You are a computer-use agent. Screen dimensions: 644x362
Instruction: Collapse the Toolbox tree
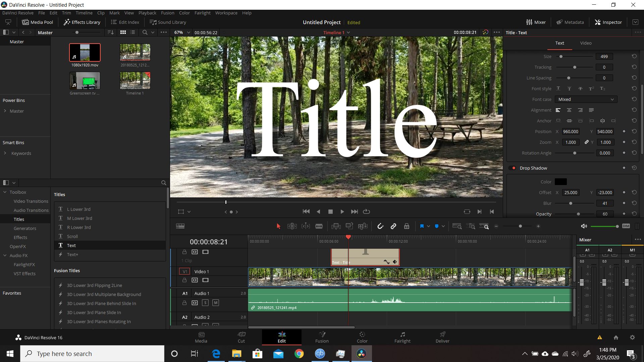tap(5, 192)
